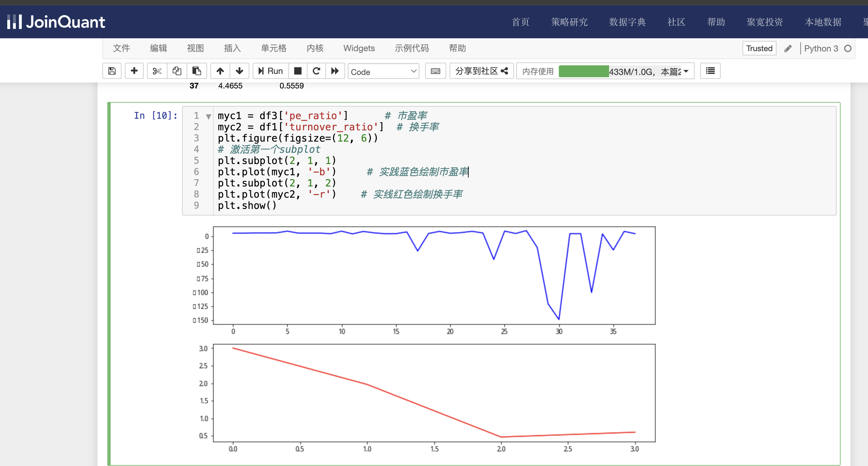Click the JoinQuant logo

(56, 22)
